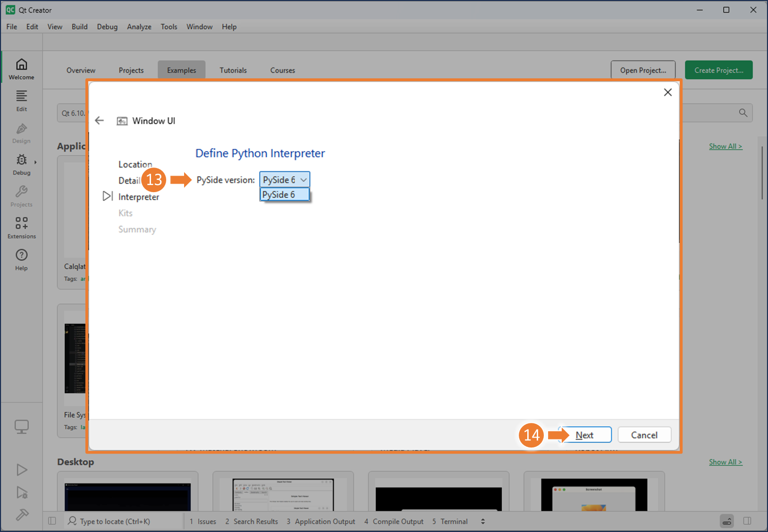Switch to the Tutorials tab
The height and width of the screenshot is (532, 768).
pos(233,70)
